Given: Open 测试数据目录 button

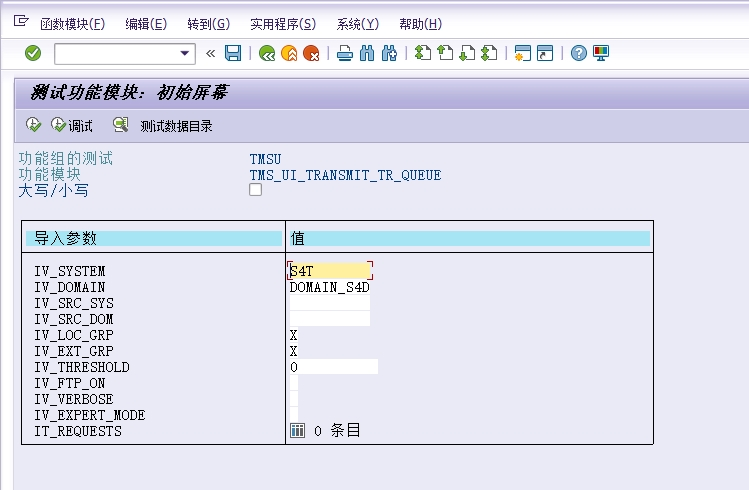Looking at the screenshot, I should point(176,126).
